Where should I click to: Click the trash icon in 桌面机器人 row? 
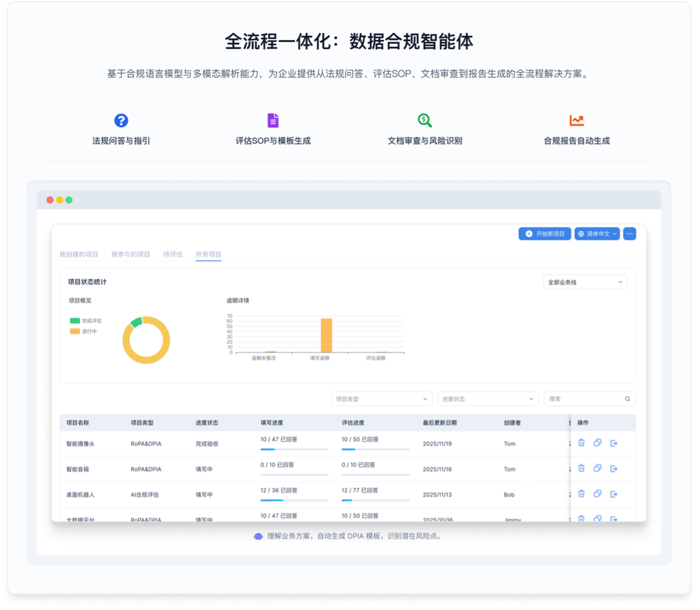(x=581, y=494)
